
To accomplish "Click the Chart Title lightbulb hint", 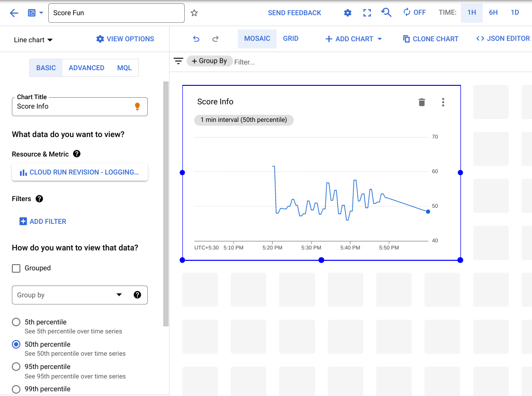I will tap(137, 106).
